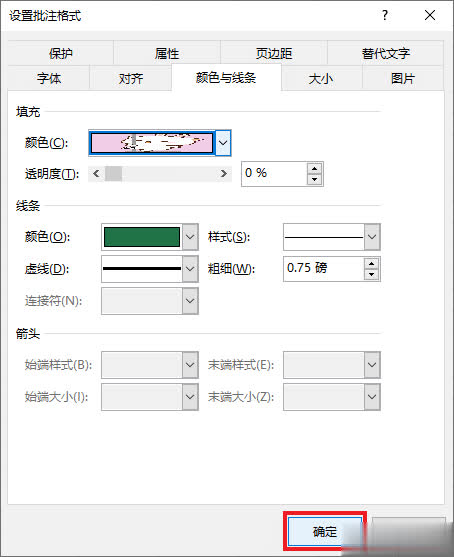The width and height of the screenshot is (454, 557).
Task: Increase transparency with up spinner arrow
Action: (314, 168)
